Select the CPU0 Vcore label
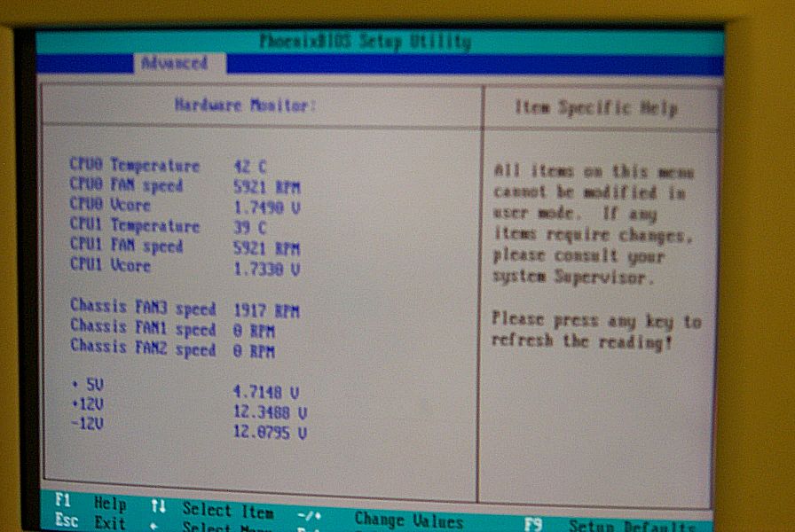Image resolution: width=795 pixels, height=532 pixels. 109,205
